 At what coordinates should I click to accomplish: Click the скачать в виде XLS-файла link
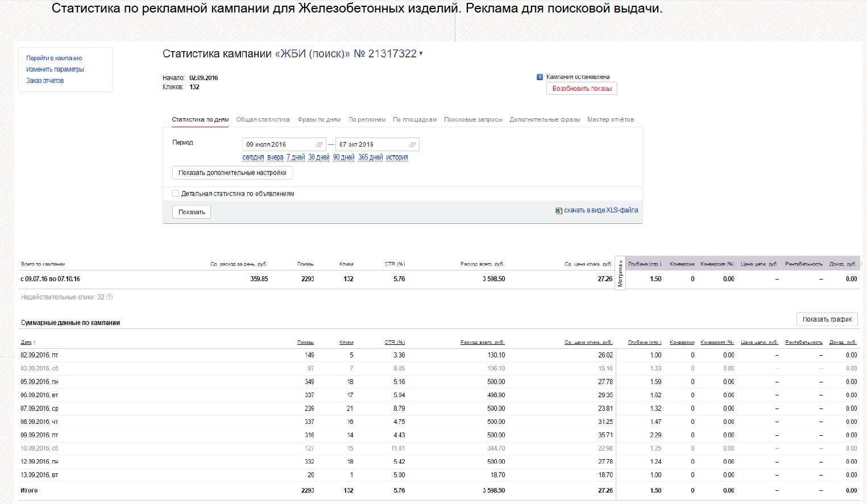click(x=601, y=210)
